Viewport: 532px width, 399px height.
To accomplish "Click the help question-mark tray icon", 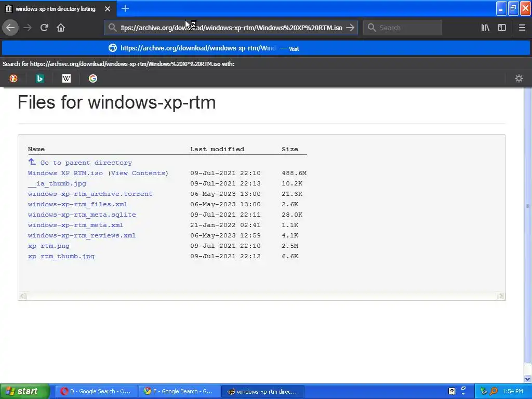I will (451, 391).
